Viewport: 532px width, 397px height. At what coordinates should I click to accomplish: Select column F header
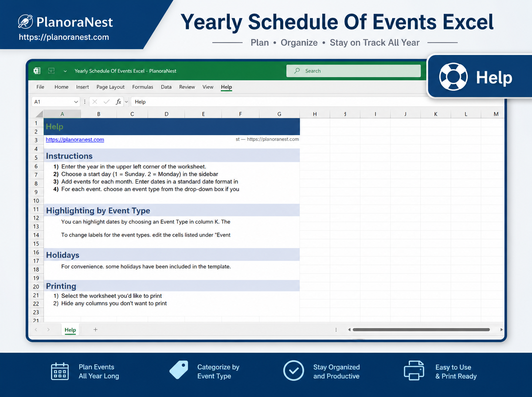coord(240,114)
